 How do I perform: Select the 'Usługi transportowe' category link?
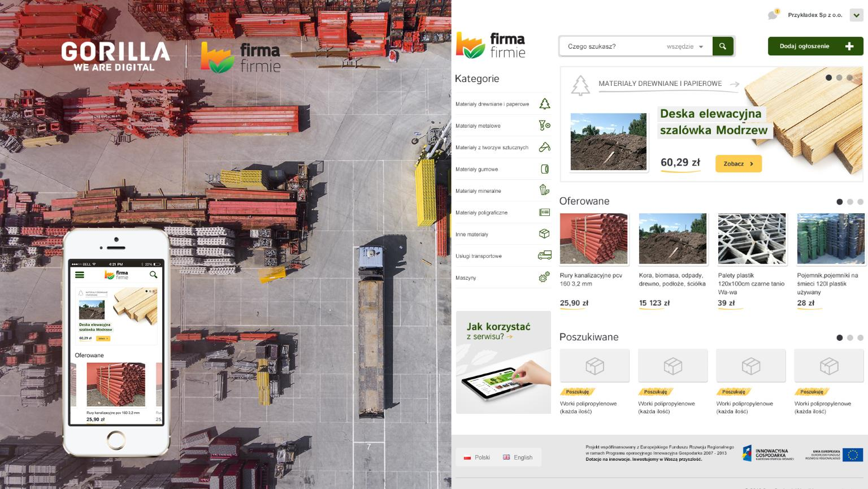tap(479, 256)
